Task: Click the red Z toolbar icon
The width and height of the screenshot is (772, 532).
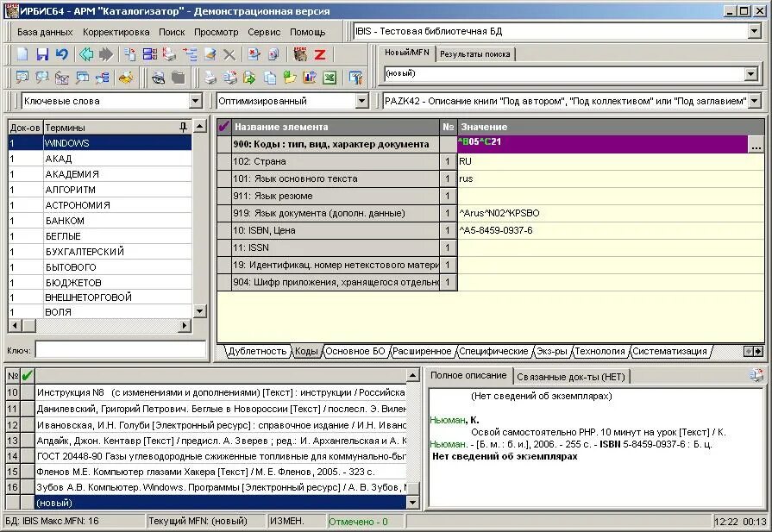Action: coord(319,54)
